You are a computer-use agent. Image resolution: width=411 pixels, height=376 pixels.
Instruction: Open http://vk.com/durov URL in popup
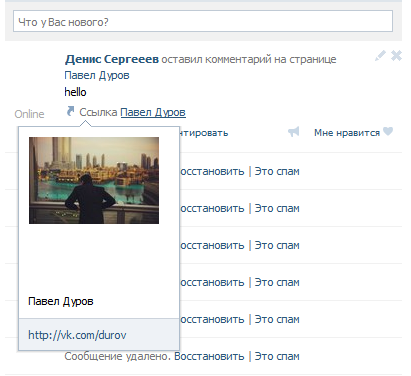77,335
